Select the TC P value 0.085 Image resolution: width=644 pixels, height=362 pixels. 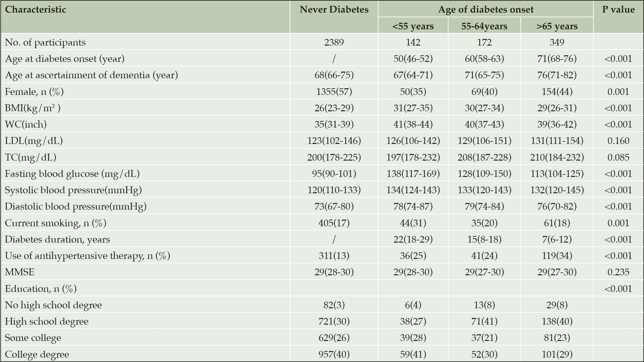(x=618, y=157)
